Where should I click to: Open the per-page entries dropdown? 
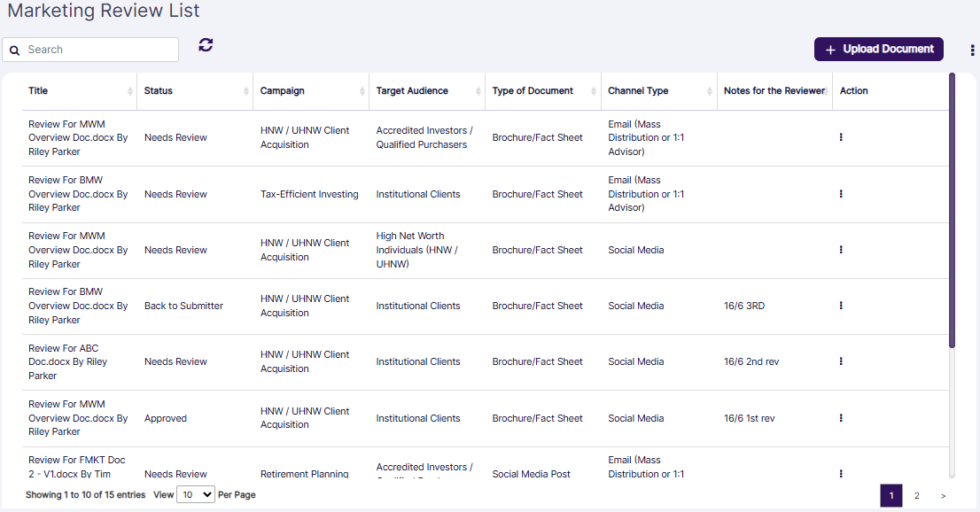(195, 493)
